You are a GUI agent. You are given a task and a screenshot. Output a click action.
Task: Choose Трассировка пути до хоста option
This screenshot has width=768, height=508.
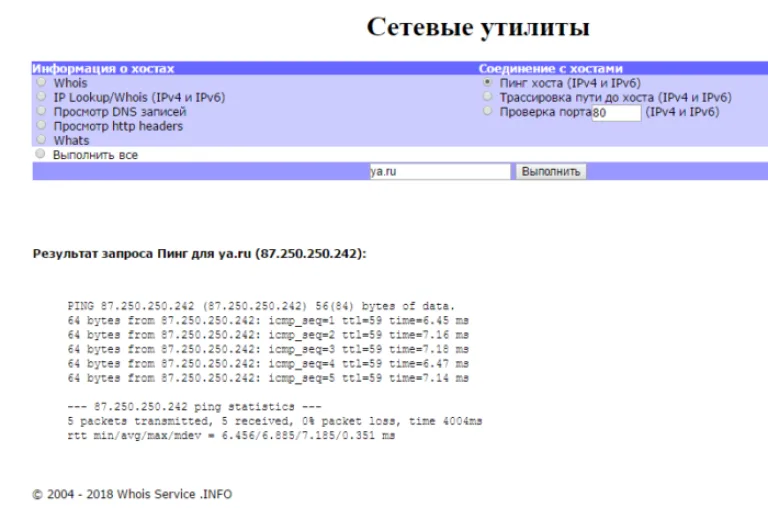[487, 96]
